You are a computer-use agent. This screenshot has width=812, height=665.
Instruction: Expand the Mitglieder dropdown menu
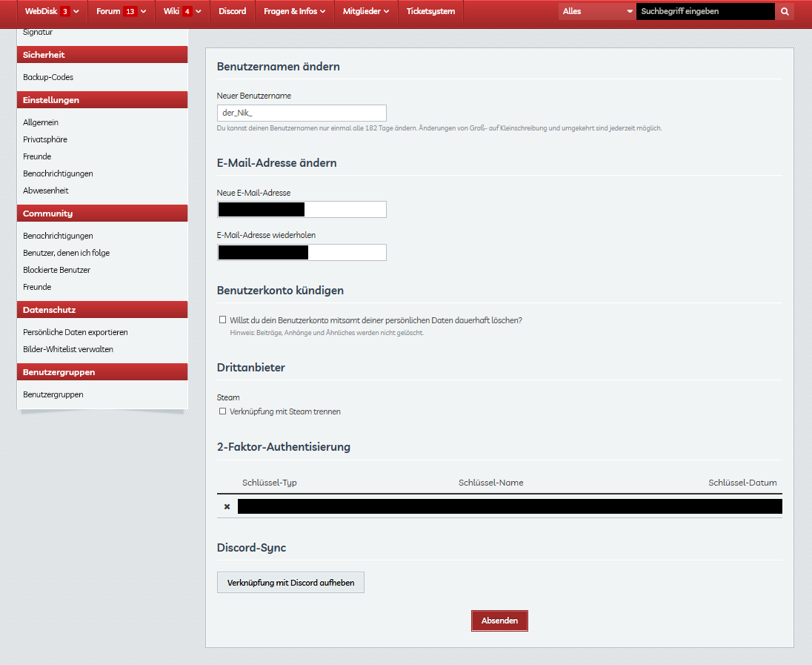365,12
